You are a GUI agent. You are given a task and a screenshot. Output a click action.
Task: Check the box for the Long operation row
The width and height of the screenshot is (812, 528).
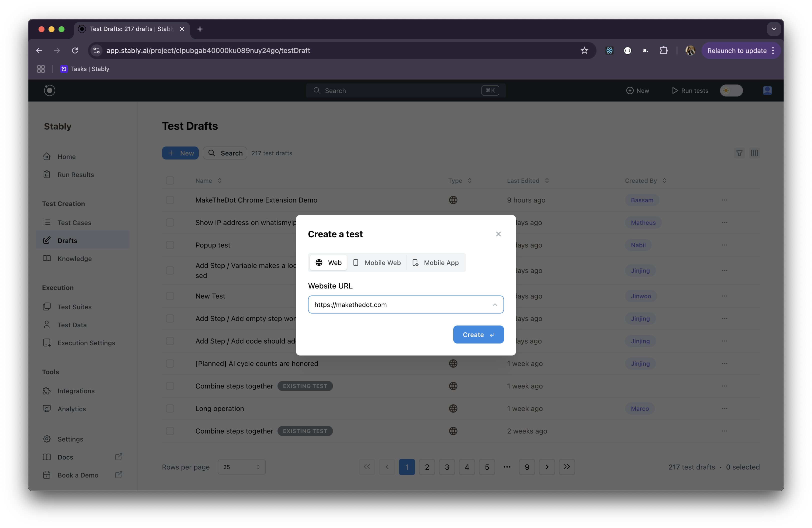(x=170, y=408)
